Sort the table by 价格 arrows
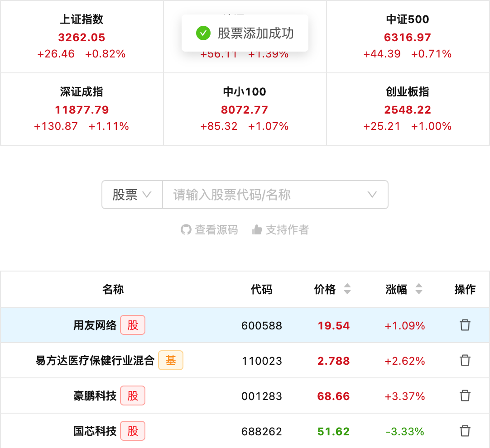490x448 pixels. (347, 289)
